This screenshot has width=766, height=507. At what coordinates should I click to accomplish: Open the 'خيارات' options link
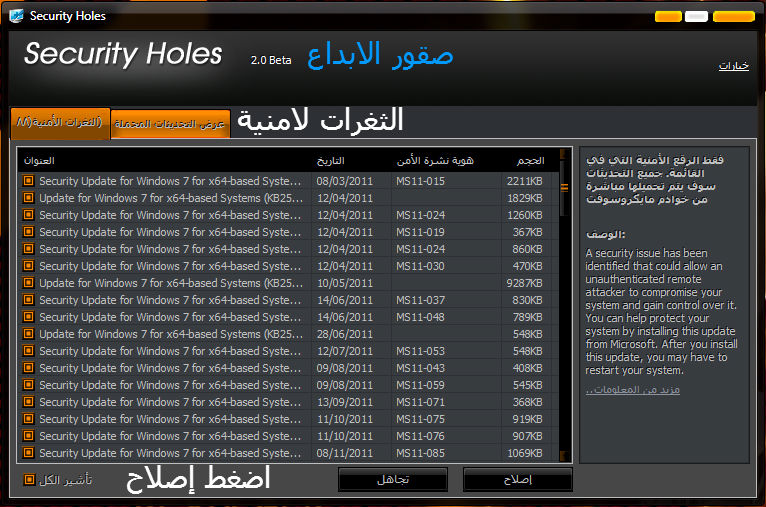pos(733,66)
